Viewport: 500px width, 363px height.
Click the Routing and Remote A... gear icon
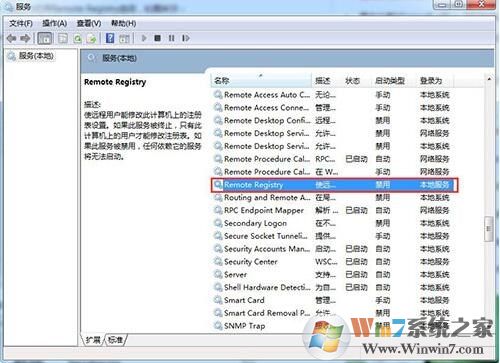coord(218,197)
